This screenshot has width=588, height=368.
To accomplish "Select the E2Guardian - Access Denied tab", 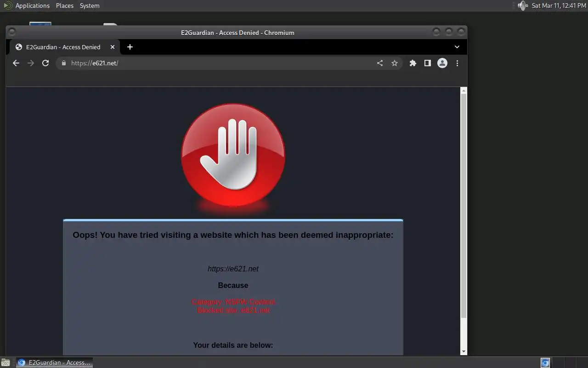I will pyautogui.click(x=65, y=47).
